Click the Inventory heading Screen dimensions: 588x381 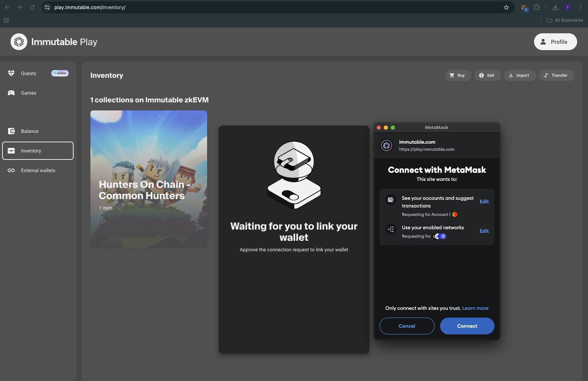[107, 75]
